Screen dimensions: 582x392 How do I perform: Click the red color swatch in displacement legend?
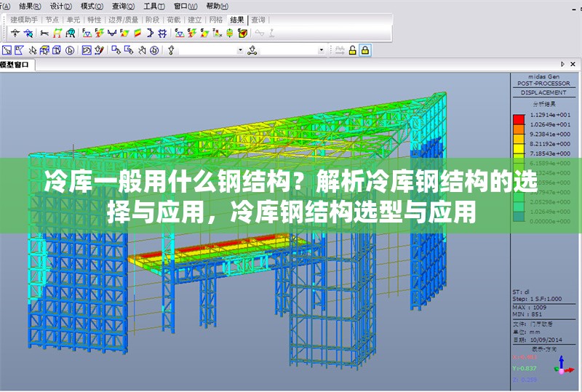point(519,115)
